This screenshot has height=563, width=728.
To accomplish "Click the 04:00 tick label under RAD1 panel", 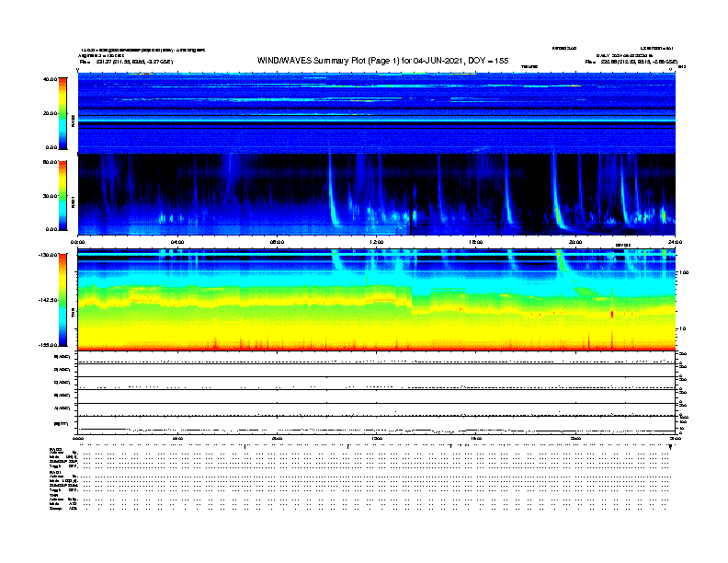I will click(x=177, y=242).
